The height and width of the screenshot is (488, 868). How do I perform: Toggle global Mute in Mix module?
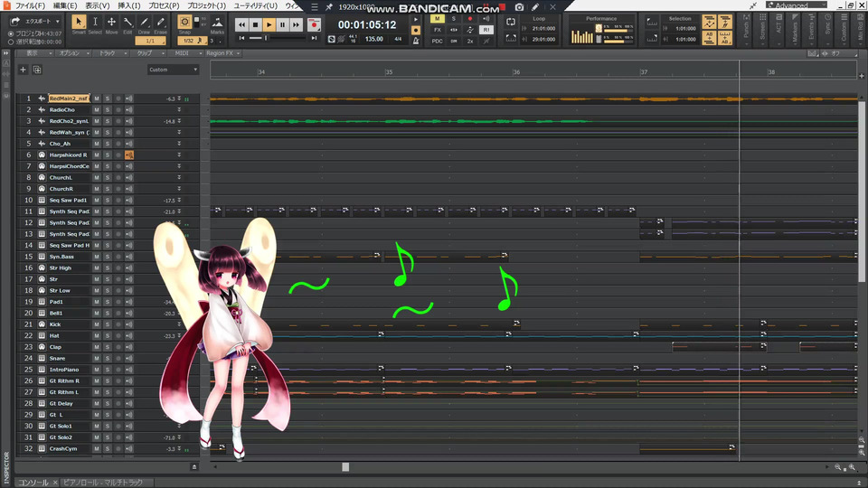pyautogui.click(x=438, y=19)
